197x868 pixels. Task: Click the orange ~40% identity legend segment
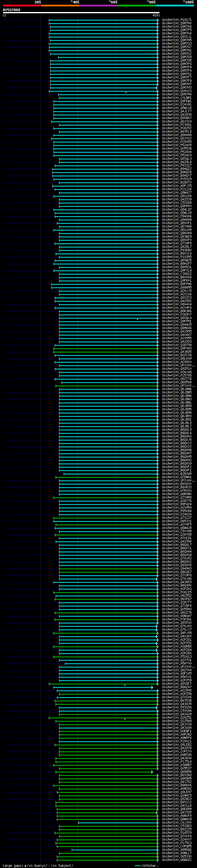coord(60,6)
